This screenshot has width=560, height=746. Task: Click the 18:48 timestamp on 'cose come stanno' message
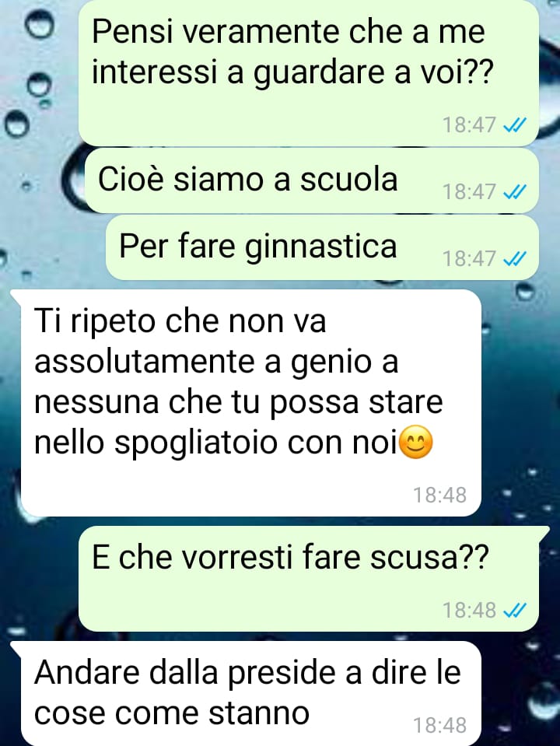tap(439, 726)
